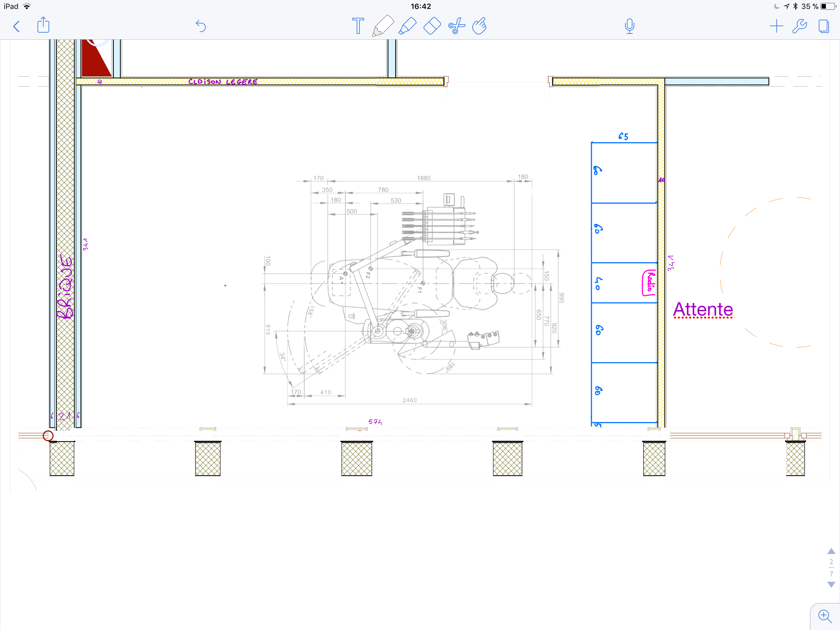
Task: Undo the last action
Action: (200, 26)
